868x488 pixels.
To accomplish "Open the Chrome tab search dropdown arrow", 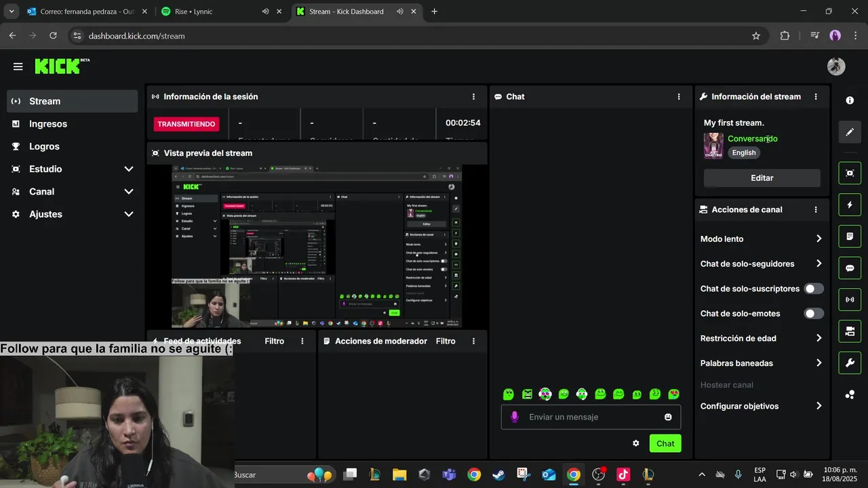I will [x=12, y=12].
